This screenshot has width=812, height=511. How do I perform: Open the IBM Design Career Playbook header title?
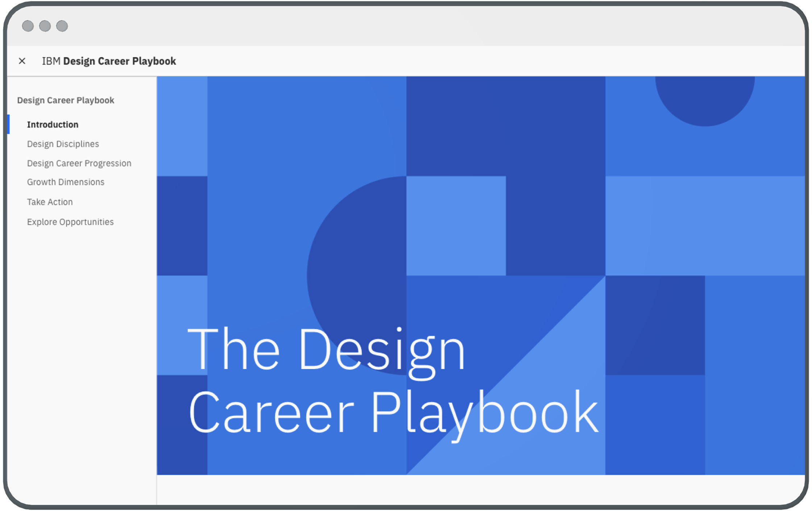click(x=109, y=61)
